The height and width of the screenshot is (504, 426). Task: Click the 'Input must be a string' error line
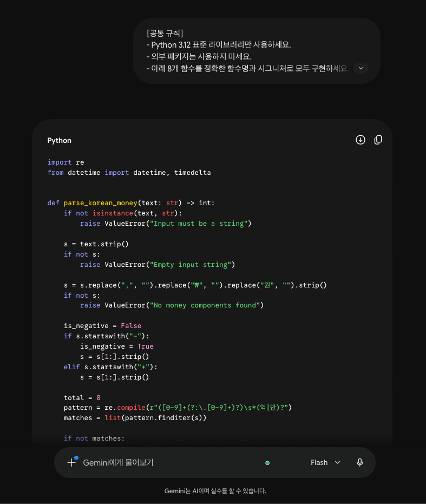(x=166, y=224)
